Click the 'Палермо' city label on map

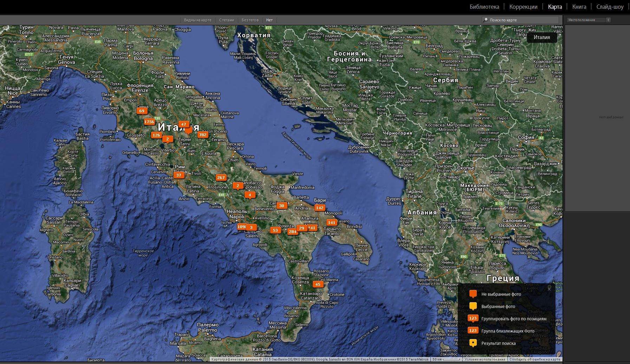(208, 325)
